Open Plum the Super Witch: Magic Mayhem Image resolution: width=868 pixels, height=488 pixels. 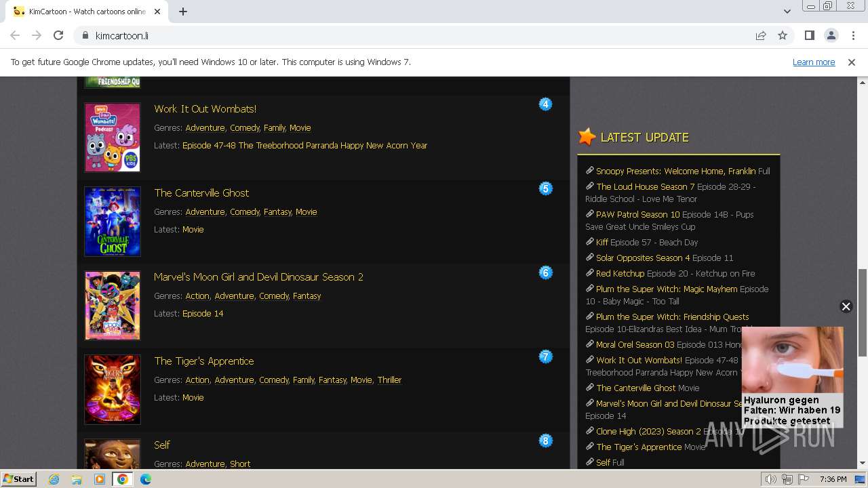[x=667, y=289]
